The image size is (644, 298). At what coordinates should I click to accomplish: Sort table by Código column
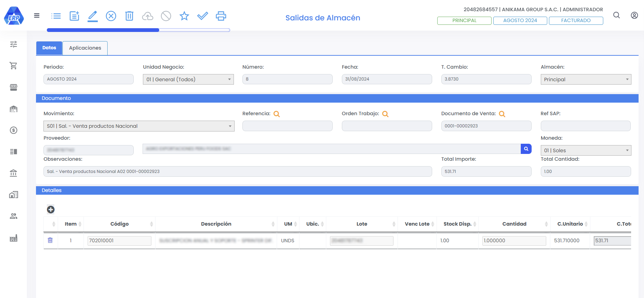click(119, 224)
